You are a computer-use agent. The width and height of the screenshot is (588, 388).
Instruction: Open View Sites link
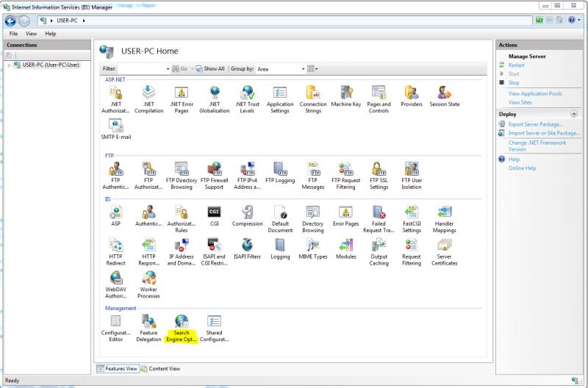[520, 102]
